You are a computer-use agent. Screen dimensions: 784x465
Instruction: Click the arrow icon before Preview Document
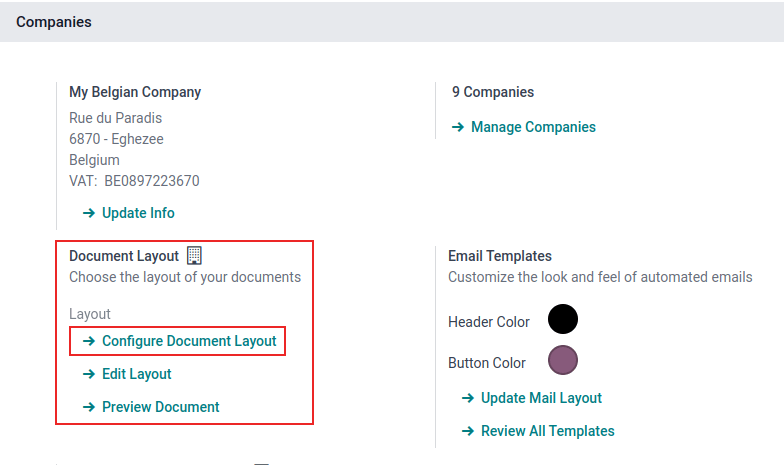click(x=89, y=407)
